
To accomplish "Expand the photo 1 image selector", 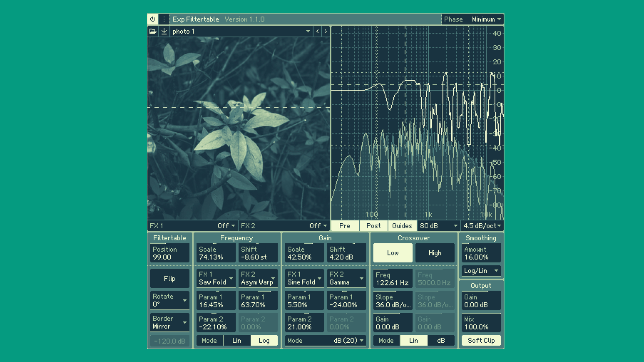I will pyautogui.click(x=308, y=31).
